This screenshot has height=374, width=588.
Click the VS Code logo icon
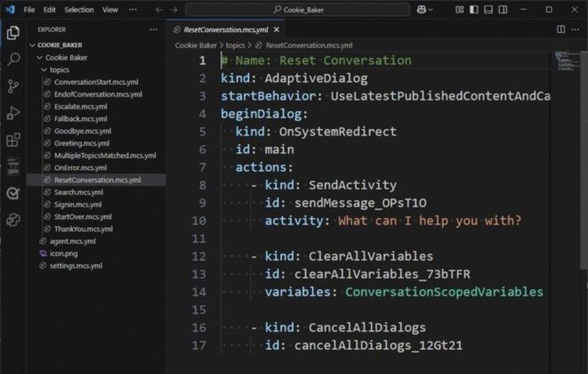pos(10,9)
